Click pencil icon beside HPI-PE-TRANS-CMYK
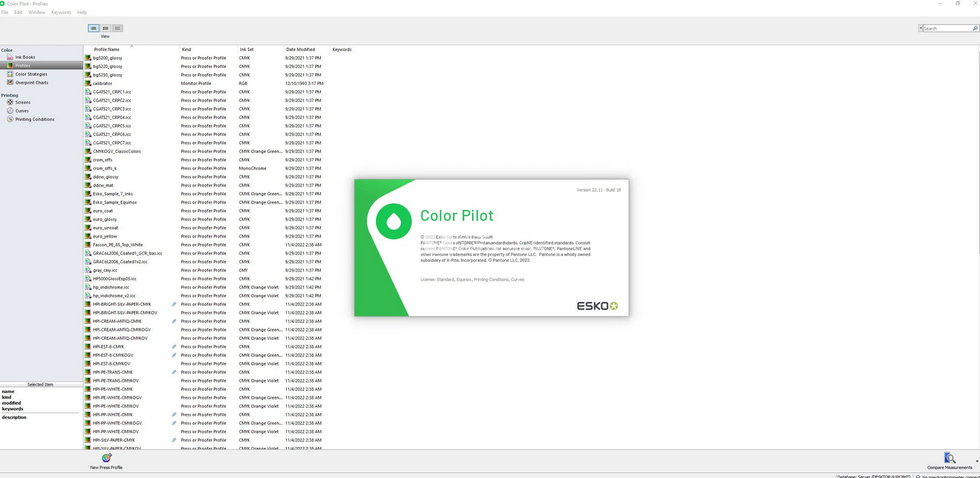 click(175, 372)
